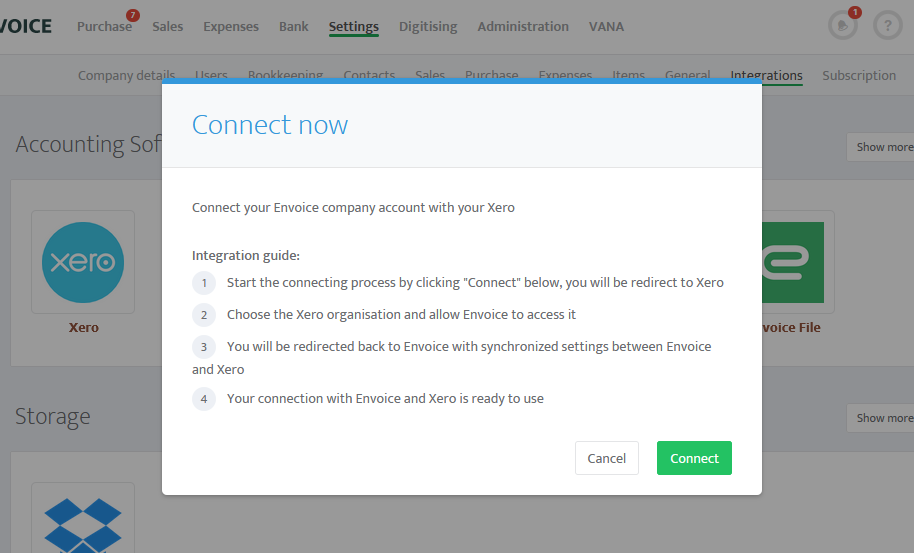Click the Purchase notification badge
Screen dimensions: 914x553
point(133,15)
